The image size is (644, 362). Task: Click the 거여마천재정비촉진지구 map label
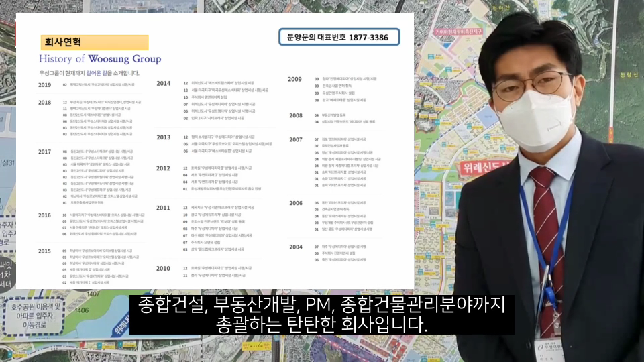[x=459, y=32]
